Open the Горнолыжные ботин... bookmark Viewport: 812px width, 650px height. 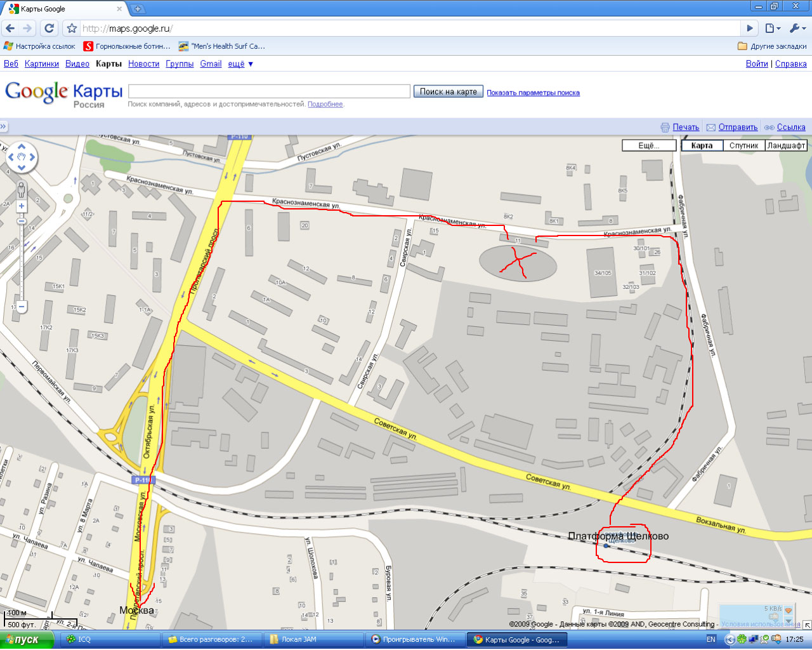pyautogui.click(x=127, y=46)
